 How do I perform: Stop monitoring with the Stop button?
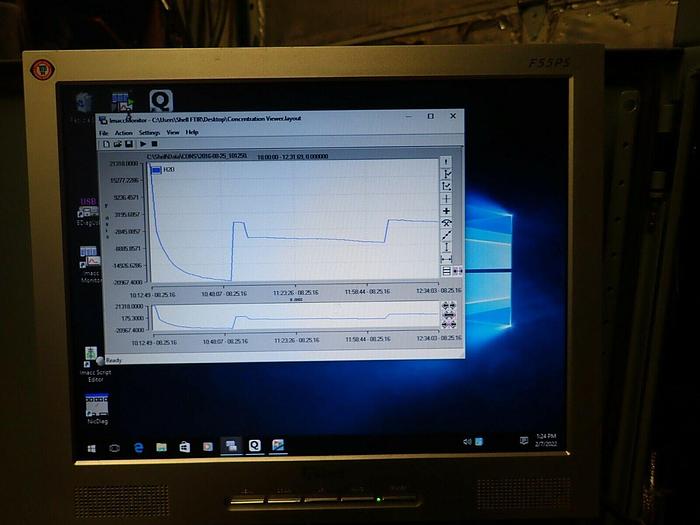[x=154, y=144]
